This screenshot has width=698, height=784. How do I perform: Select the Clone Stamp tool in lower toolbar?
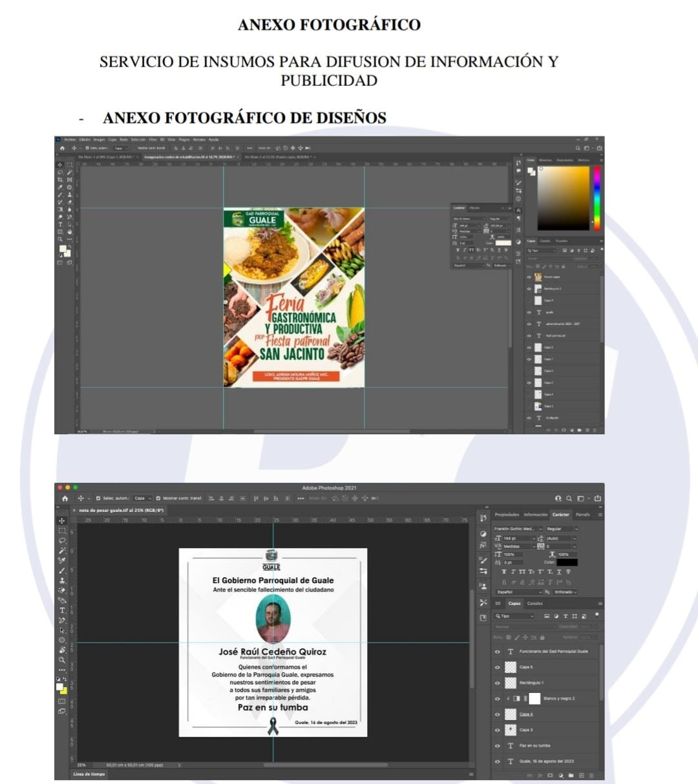tap(62, 580)
